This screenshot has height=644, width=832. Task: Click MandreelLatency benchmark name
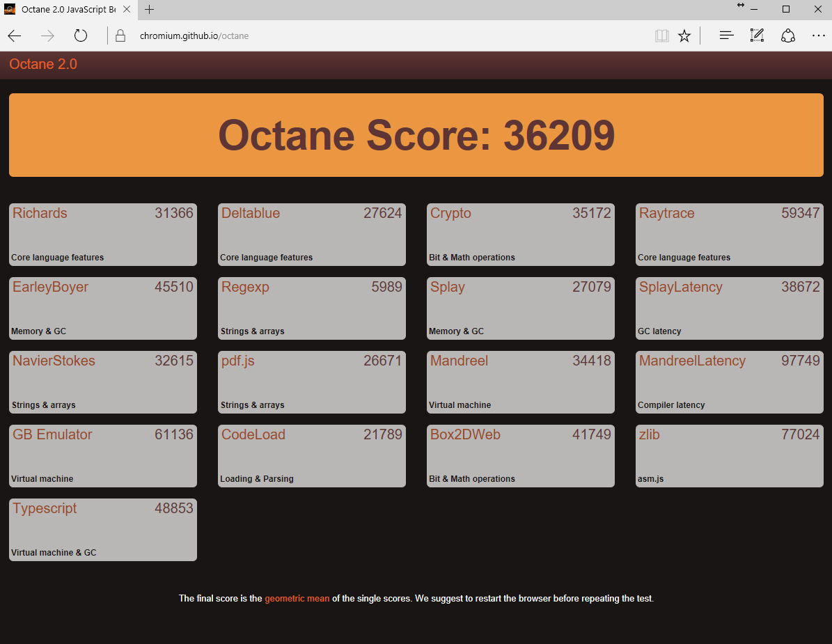coord(693,361)
